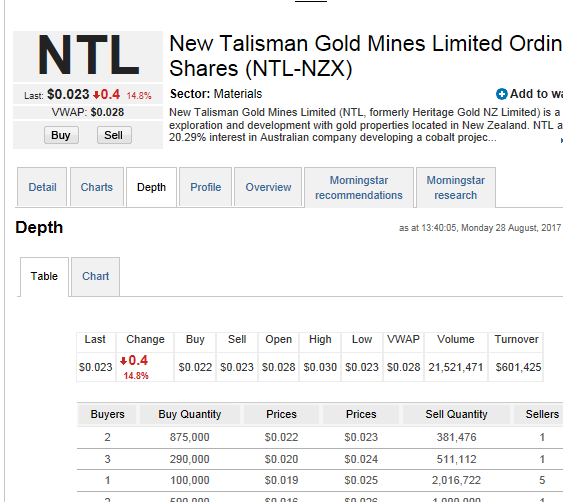Click the plus icon beside Add to watchlist
The image size is (563, 502).
(x=502, y=94)
